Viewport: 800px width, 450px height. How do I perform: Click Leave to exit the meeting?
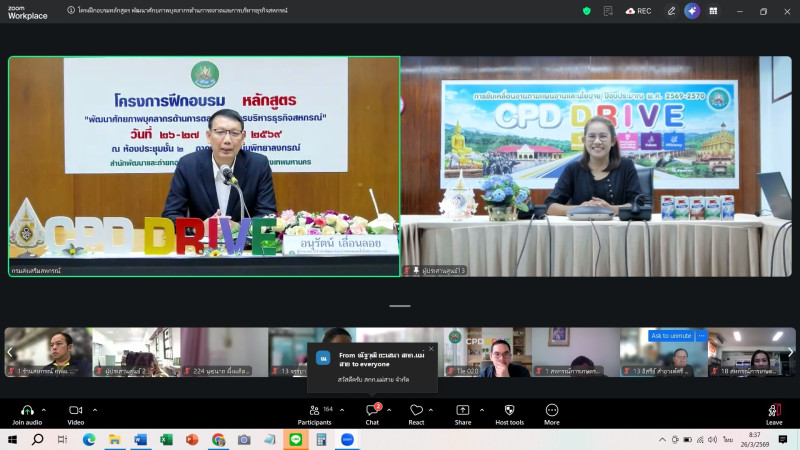pyautogui.click(x=774, y=412)
